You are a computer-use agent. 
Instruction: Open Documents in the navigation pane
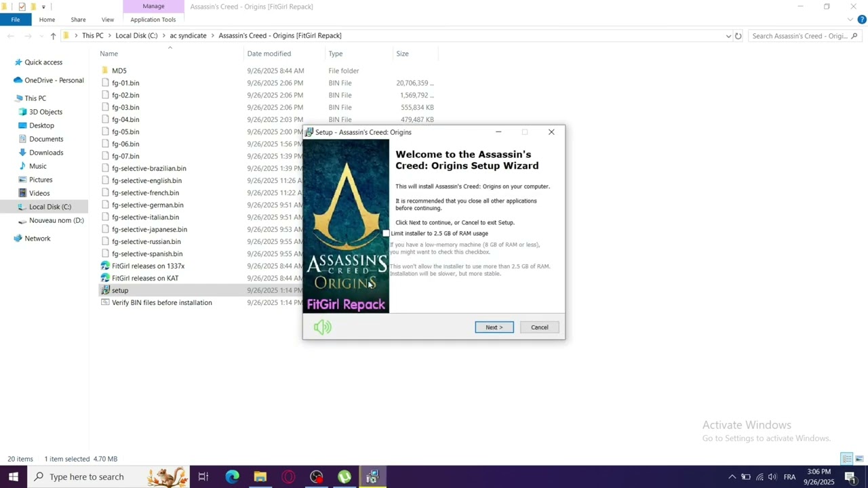(46, 139)
